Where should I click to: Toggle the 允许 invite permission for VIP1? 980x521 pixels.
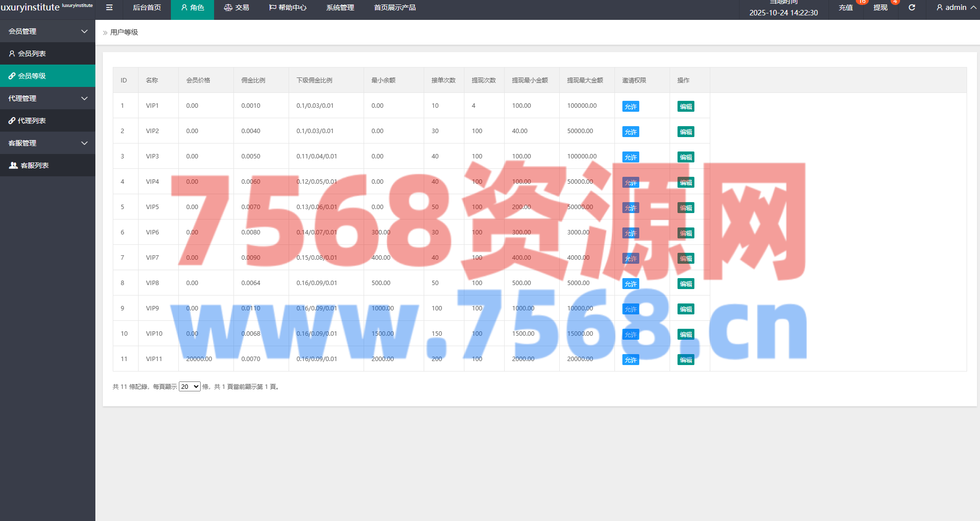[630, 107]
